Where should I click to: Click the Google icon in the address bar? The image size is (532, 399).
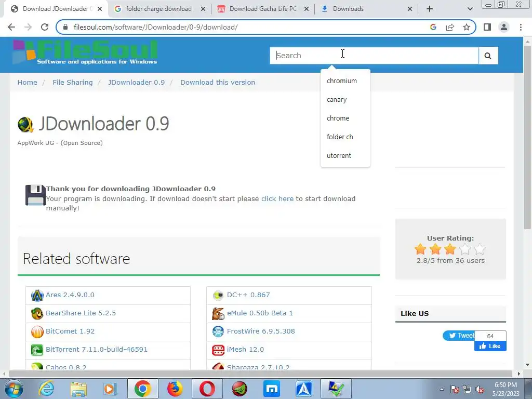(x=433, y=27)
